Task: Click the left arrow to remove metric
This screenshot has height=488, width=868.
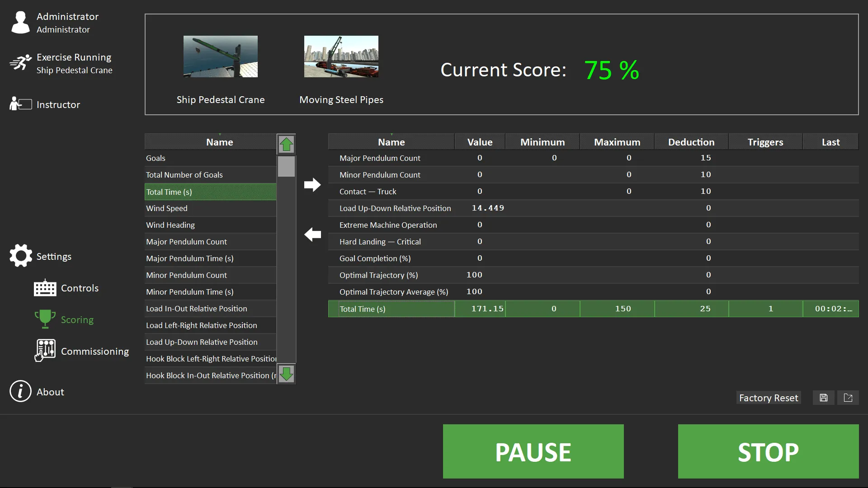Action: (312, 234)
